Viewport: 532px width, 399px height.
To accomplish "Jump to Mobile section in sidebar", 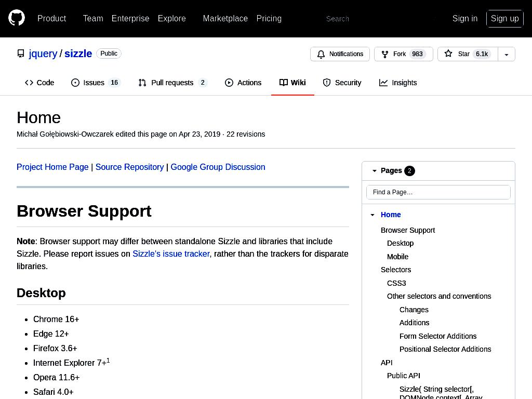I will 397,257.
